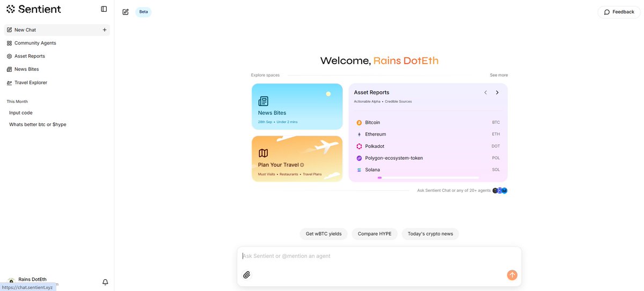Screen dimensions: 644x291
Task: Select Polygon-ecosystem-token row
Action: pos(428,158)
